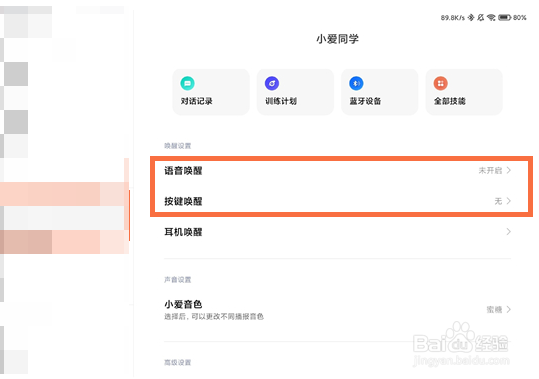The width and height of the screenshot is (539, 379).
Task: Tap the battery icon in status bar
Action: (505, 18)
